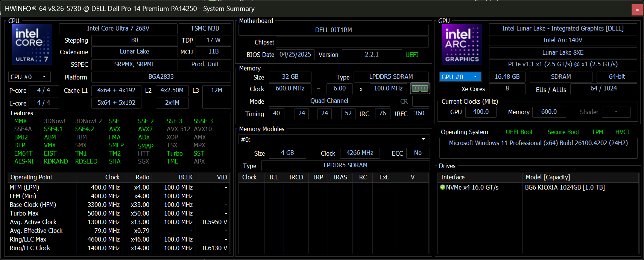Click the P-core 4 / 4 field
The image size is (644, 260).
[x=43, y=90]
